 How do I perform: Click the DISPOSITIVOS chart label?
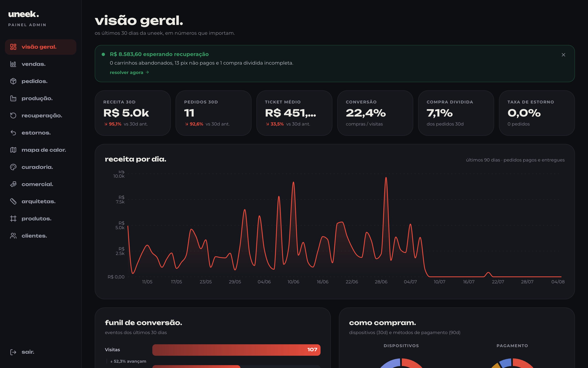[x=401, y=346]
